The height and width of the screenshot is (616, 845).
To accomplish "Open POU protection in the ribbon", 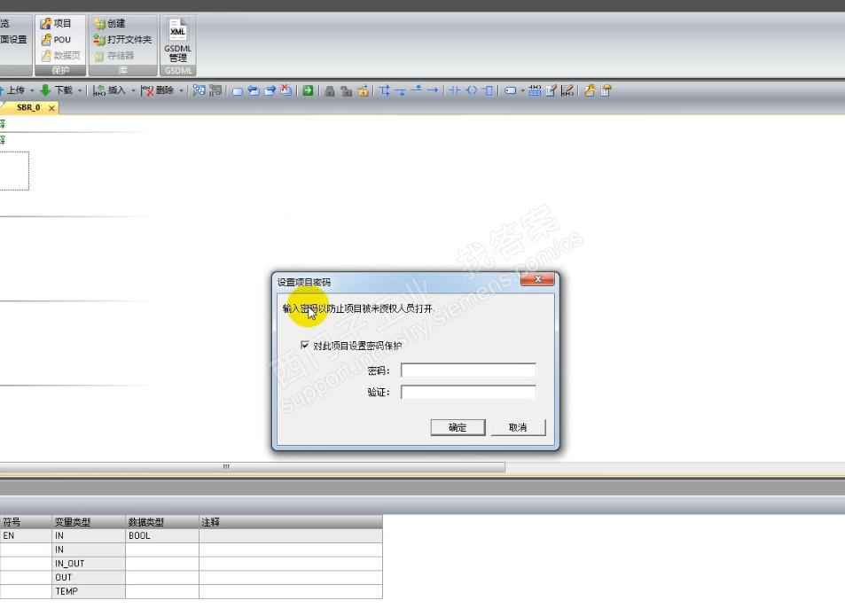I will (56, 39).
